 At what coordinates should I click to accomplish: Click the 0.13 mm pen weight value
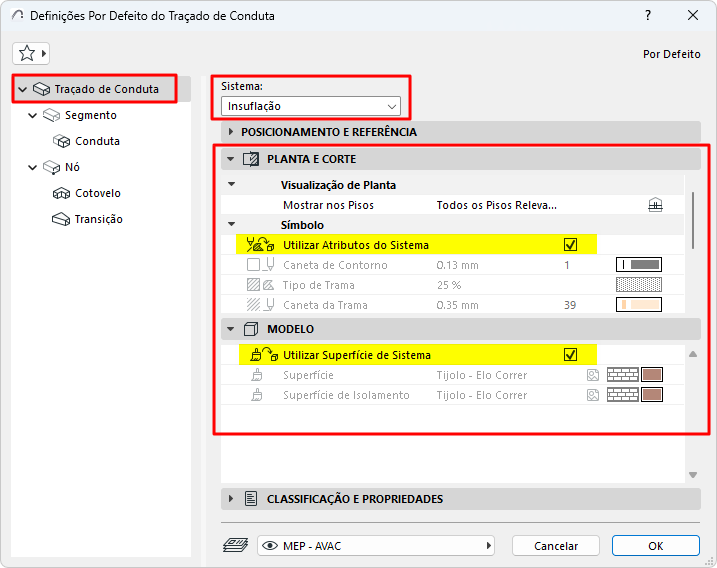click(457, 265)
